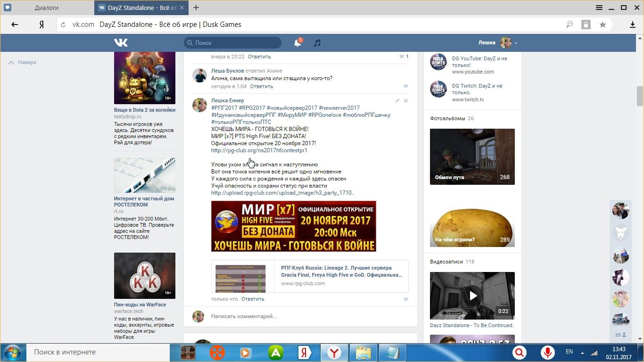Open the contacts list showing 25
Screen dimensions: 644x362
[x=620, y=335]
